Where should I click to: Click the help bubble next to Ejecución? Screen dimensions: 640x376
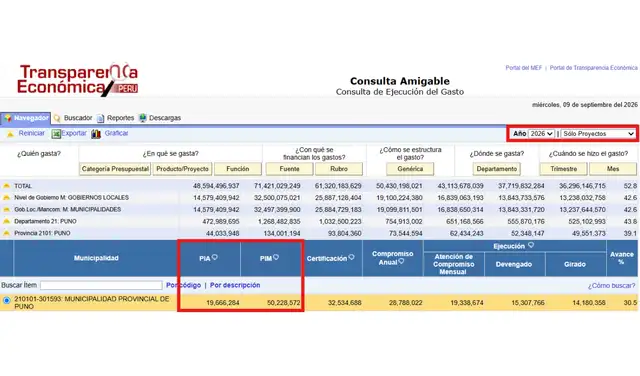[531, 245]
